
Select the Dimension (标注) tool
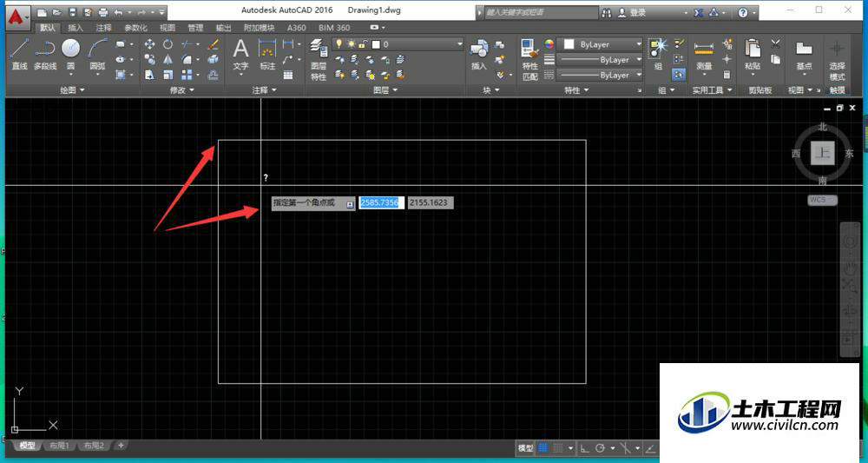point(267,54)
